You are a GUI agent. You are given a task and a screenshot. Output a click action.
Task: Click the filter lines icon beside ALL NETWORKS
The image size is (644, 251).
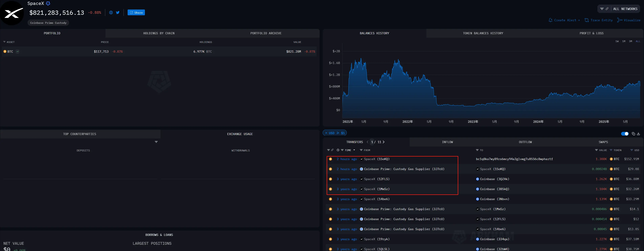click(602, 9)
